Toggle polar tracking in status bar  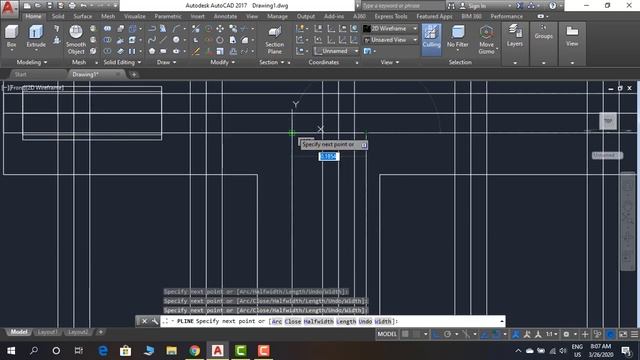[447, 334]
